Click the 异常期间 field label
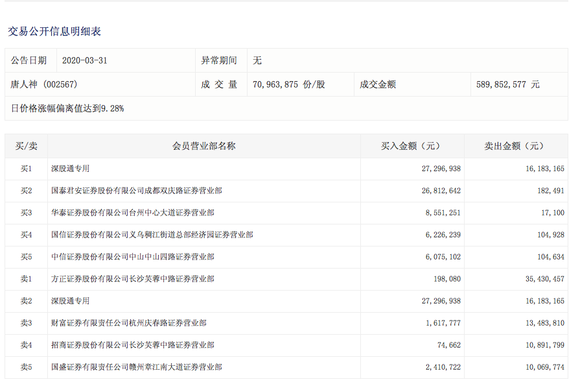Image resolution: width=580 pixels, height=386 pixels. (x=219, y=61)
